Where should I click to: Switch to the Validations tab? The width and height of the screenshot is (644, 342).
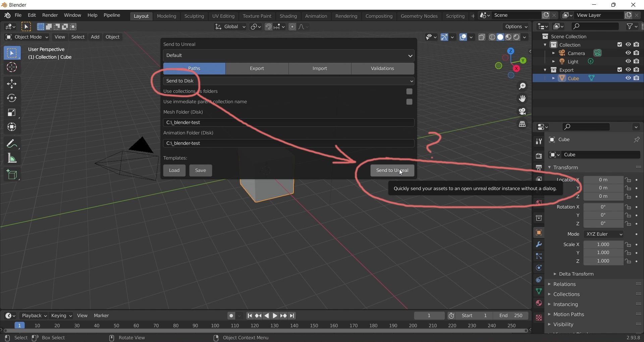point(383,68)
